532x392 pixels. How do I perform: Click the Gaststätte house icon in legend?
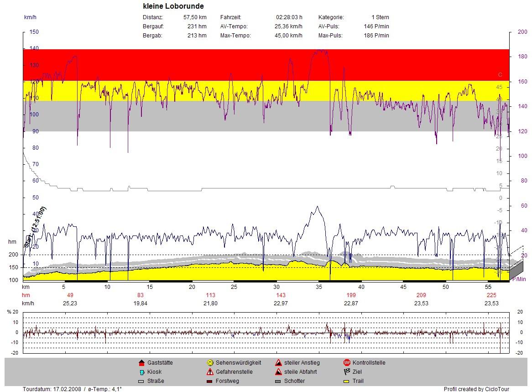point(141,363)
